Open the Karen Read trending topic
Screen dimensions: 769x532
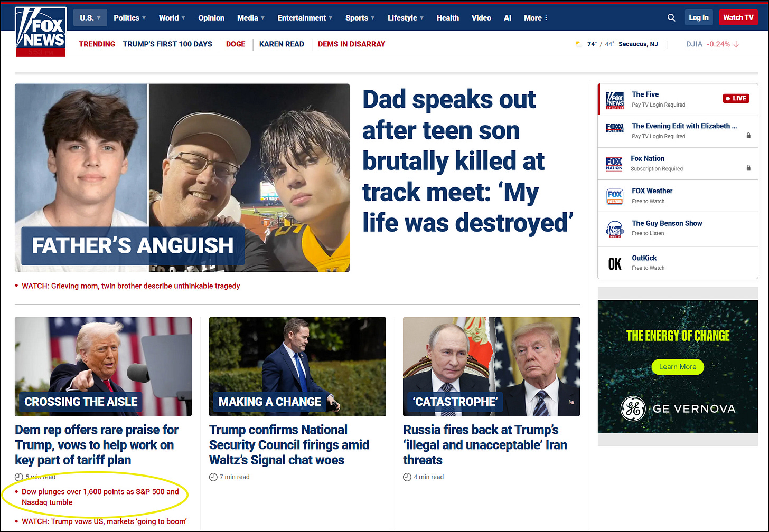coord(282,44)
